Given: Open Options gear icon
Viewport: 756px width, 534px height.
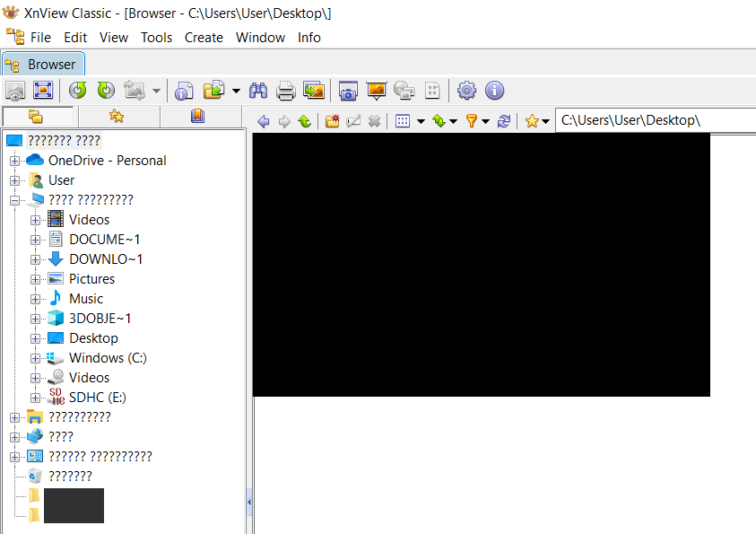Looking at the screenshot, I should (466, 91).
